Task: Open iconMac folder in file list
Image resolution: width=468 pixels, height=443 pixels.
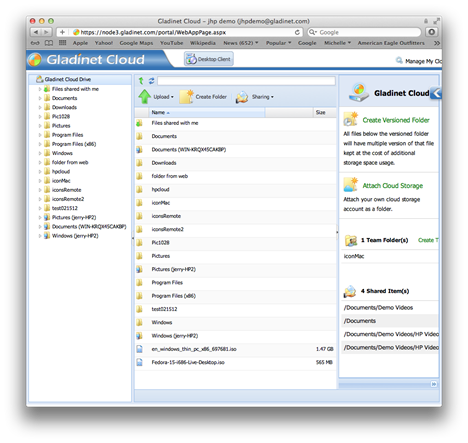Action: coord(161,203)
